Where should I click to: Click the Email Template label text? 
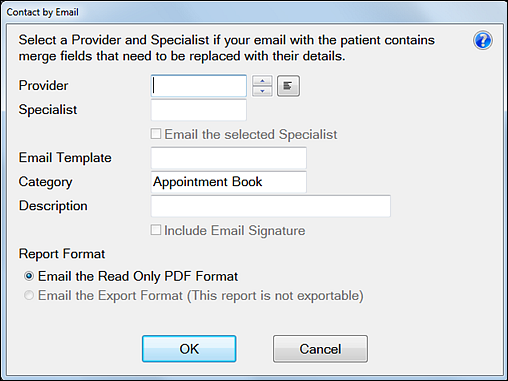pyautogui.click(x=65, y=158)
